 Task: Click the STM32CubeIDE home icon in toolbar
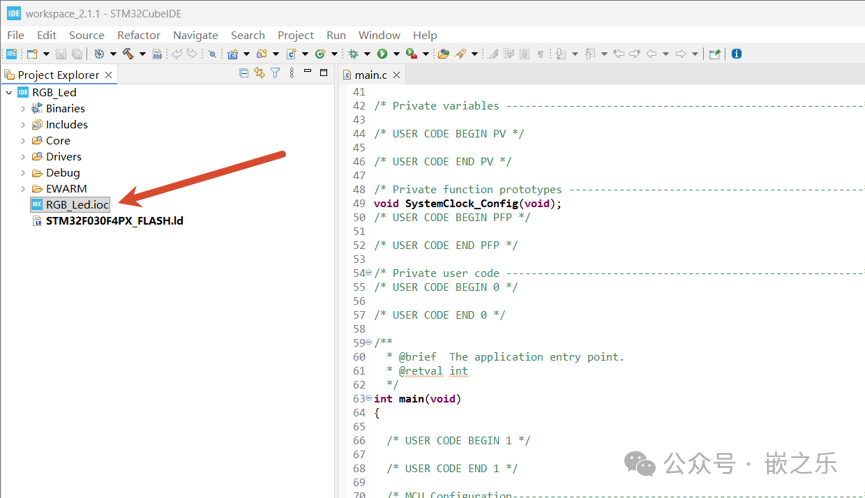click(x=12, y=53)
